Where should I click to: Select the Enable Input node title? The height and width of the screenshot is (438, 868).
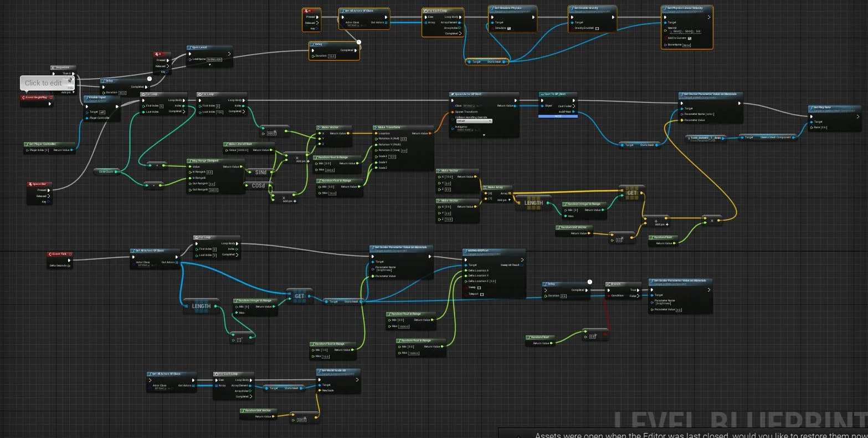tap(97, 98)
